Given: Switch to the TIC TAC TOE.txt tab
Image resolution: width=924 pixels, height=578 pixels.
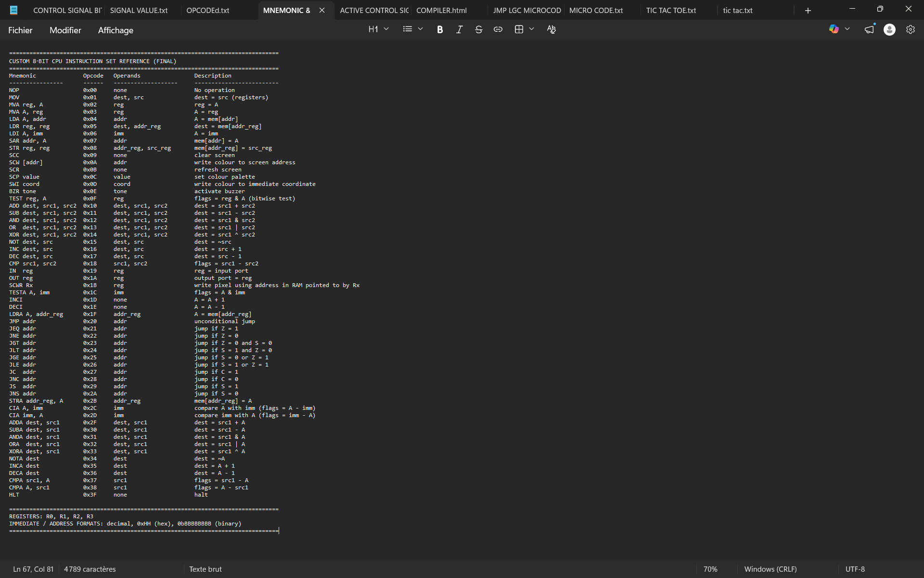Looking at the screenshot, I should pos(671,10).
